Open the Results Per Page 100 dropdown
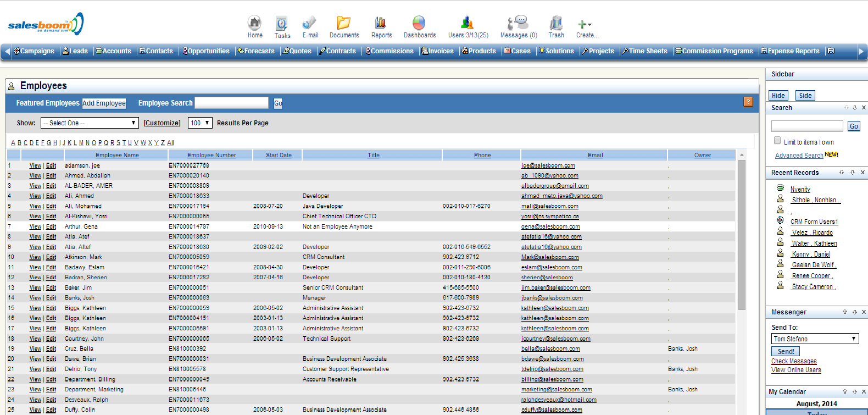Screen dimensions: 868x415 [x=200, y=123]
